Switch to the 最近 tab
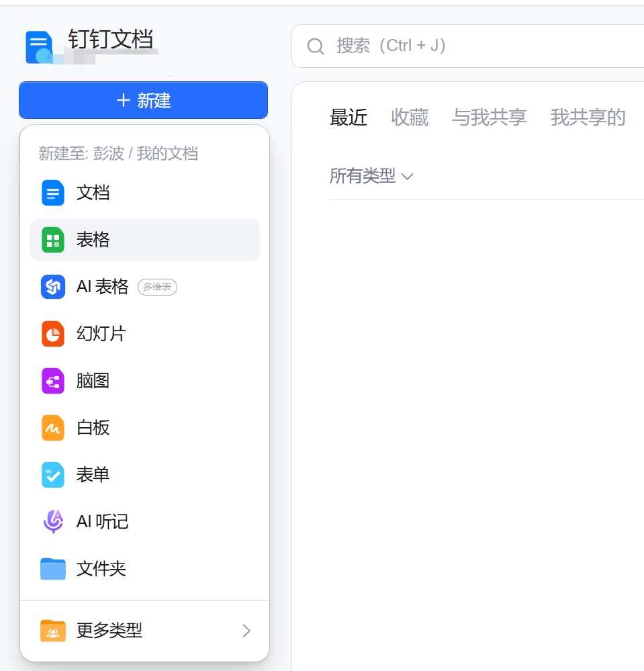This screenshot has height=671, width=644. click(x=349, y=118)
